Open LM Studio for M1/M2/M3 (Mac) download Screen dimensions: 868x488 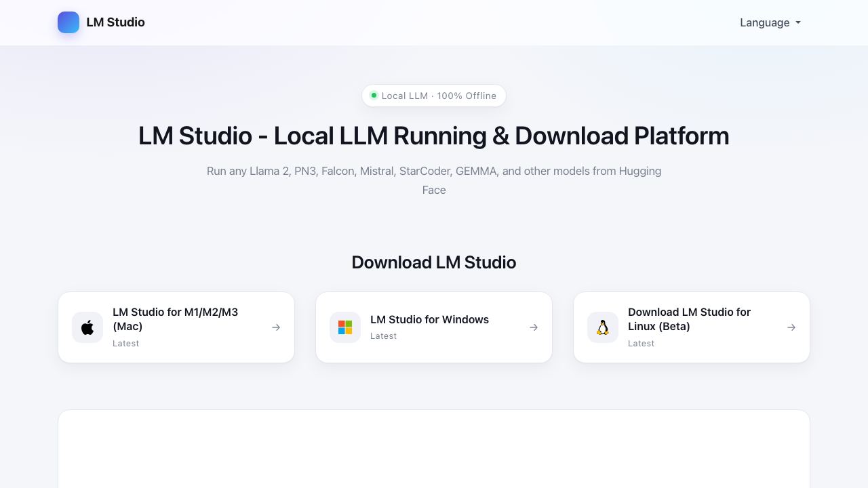coord(176,327)
